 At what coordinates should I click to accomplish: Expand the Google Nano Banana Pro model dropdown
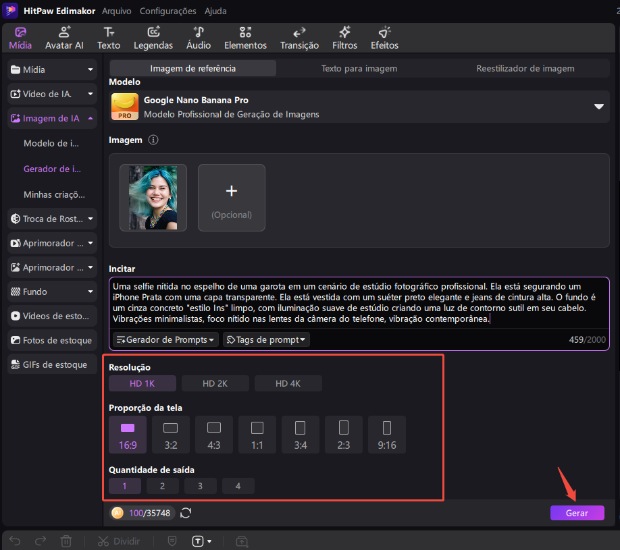[x=599, y=106]
